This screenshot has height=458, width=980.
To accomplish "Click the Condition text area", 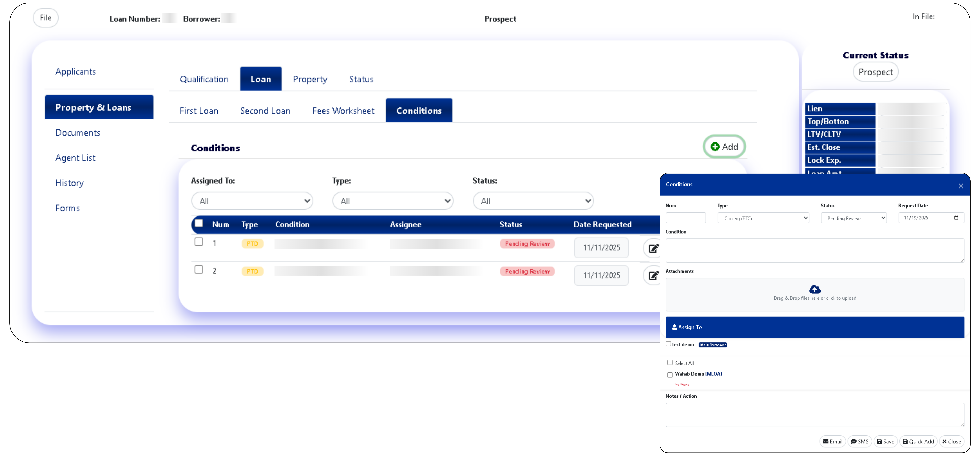I will (x=815, y=250).
